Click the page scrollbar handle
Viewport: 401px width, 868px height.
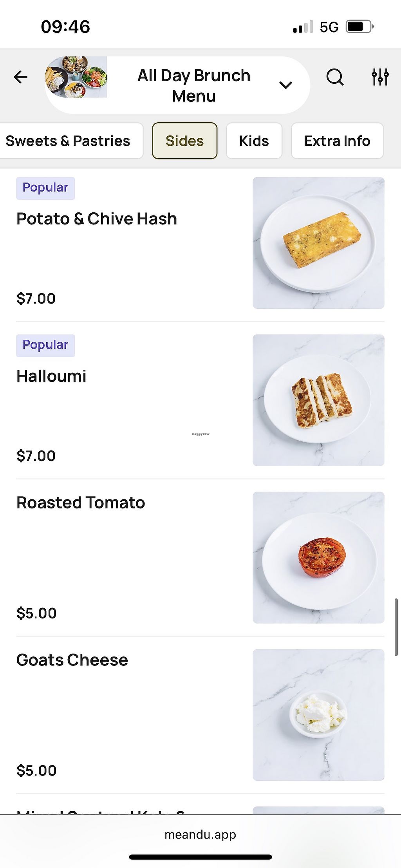click(396, 627)
